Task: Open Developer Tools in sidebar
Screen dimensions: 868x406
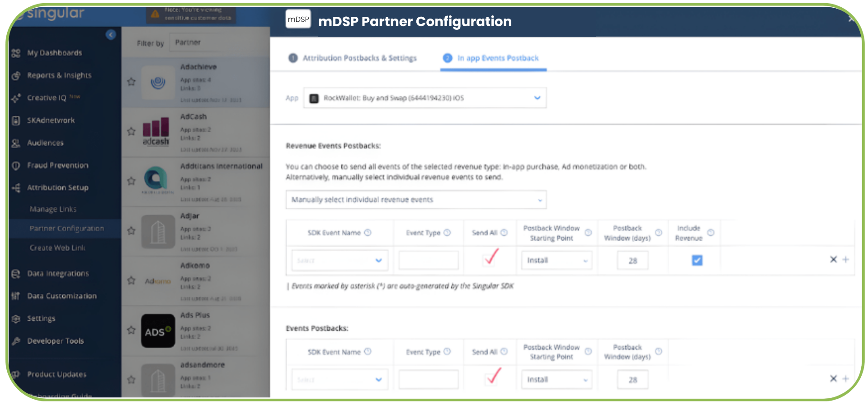Action: tap(55, 341)
